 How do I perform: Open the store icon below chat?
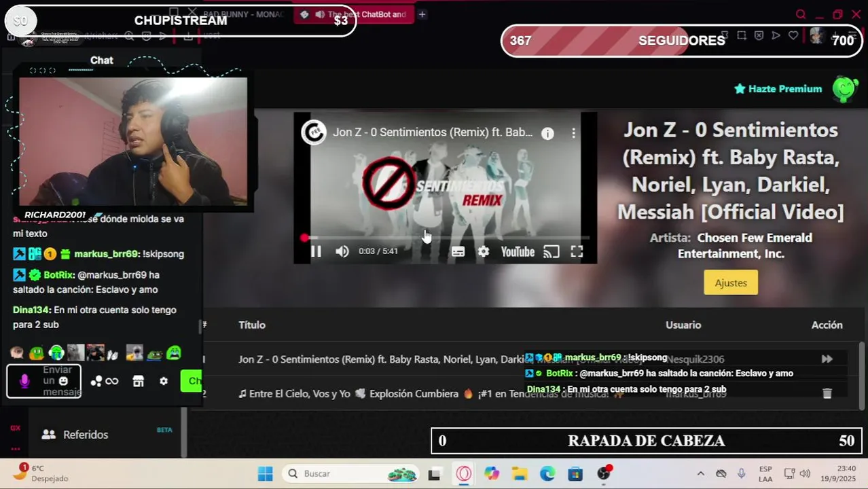[139, 382]
